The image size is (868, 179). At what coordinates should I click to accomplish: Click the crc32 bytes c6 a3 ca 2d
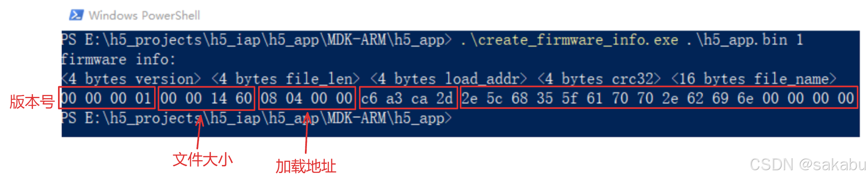pyautogui.click(x=408, y=98)
